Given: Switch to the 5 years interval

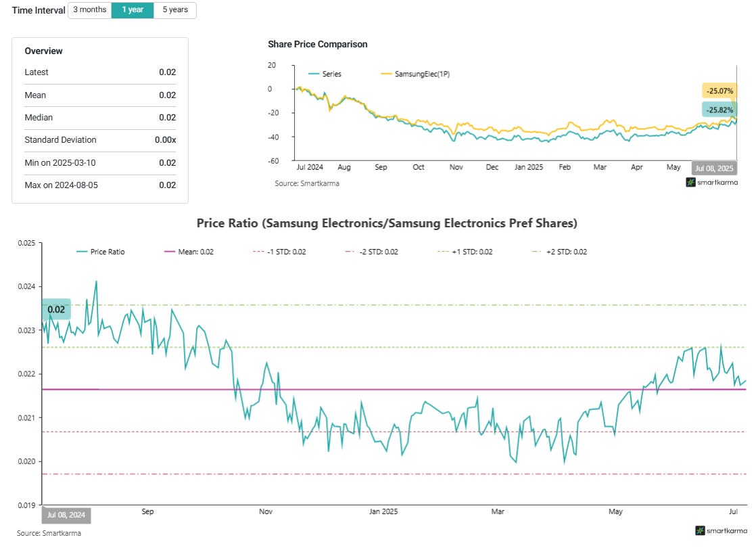Looking at the screenshot, I should point(175,10).
